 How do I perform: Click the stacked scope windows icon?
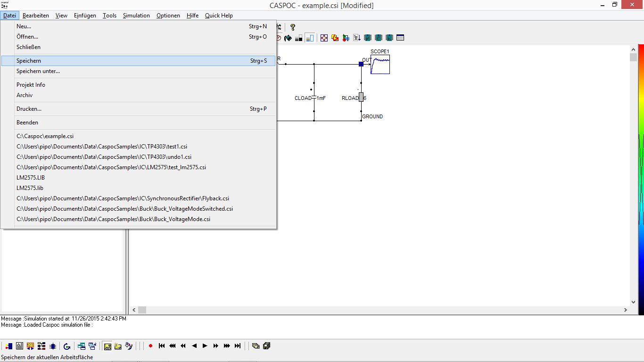pos(256,346)
